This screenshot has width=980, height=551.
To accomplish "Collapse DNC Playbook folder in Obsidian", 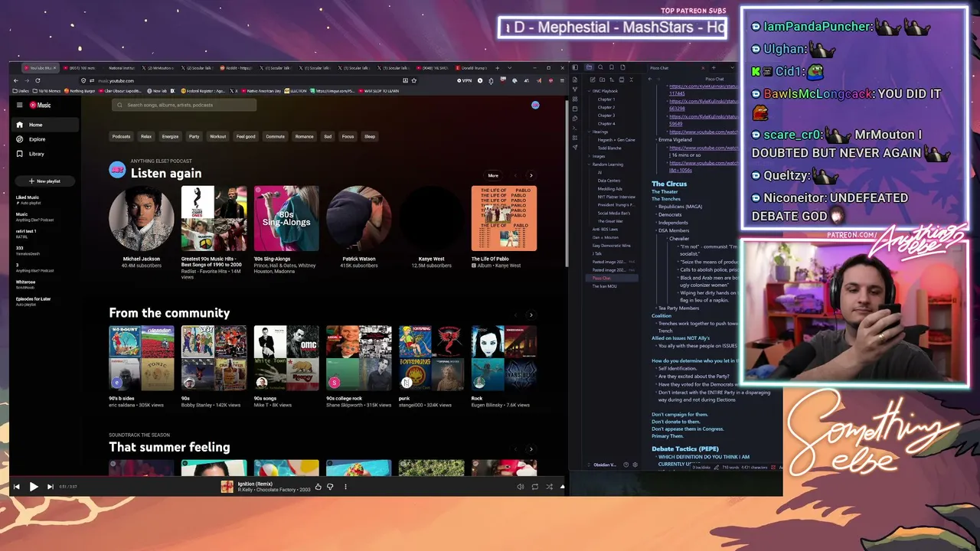I will (x=603, y=91).
